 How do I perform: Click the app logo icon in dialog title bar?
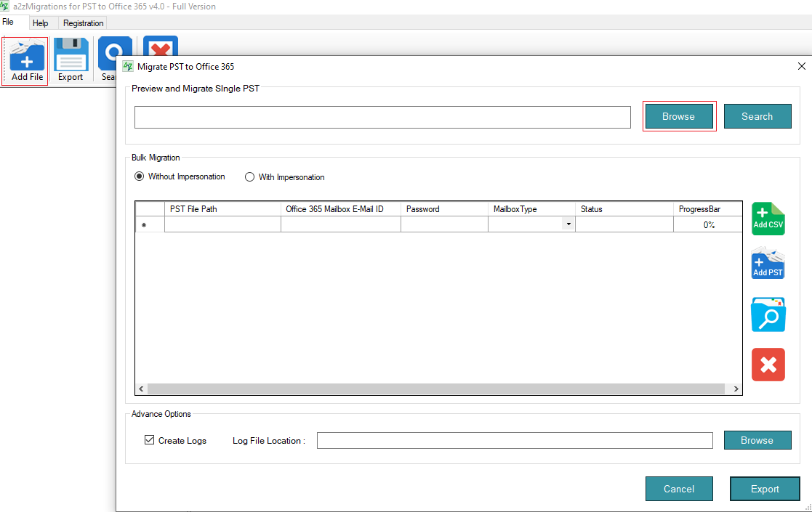[x=128, y=66]
